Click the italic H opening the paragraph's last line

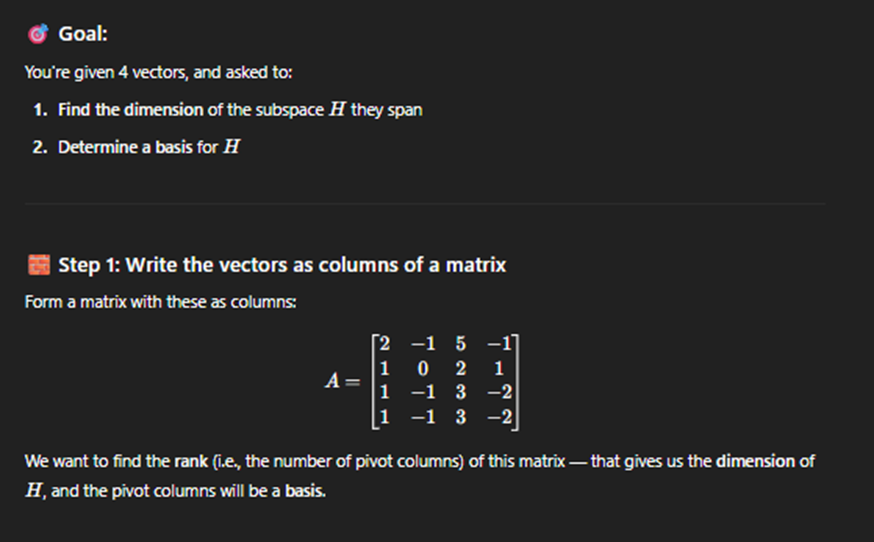[33, 490]
